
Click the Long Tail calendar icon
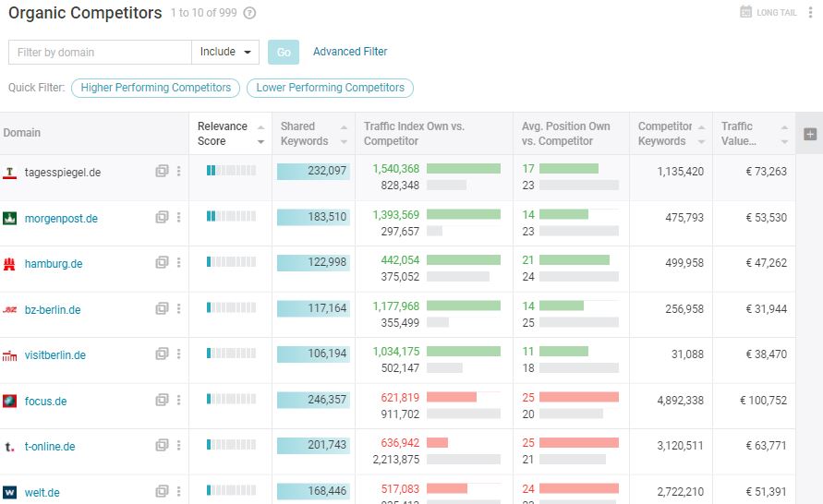pyautogui.click(x=745, y=11)
